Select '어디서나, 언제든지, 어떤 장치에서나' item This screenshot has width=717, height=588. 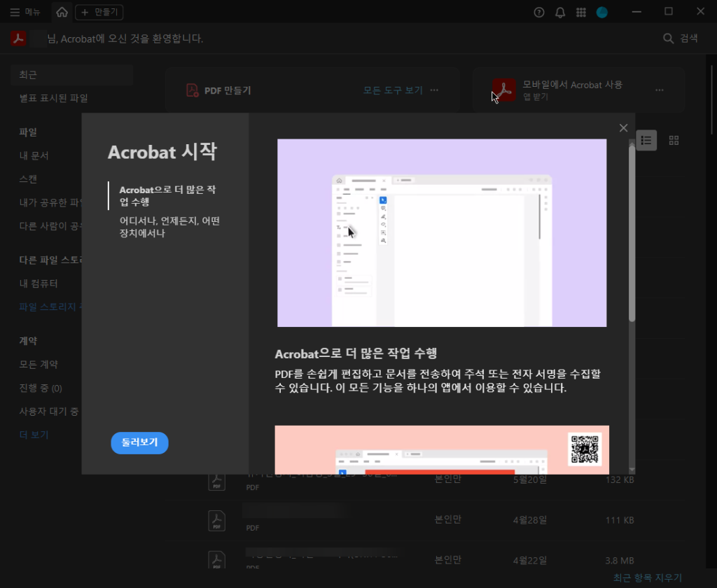click(169, 227)
